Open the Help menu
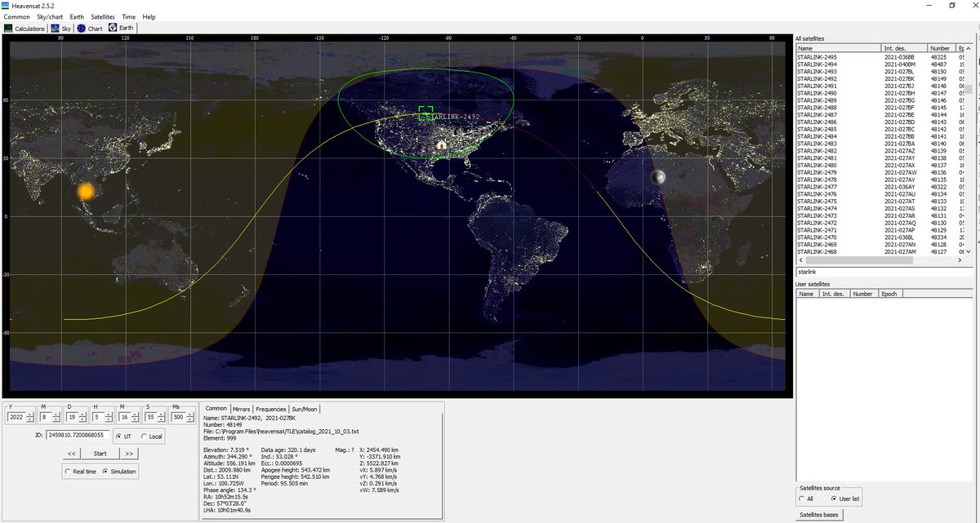Image resolution: width=980 pixels, height=523 pixels. pos(149,16)
